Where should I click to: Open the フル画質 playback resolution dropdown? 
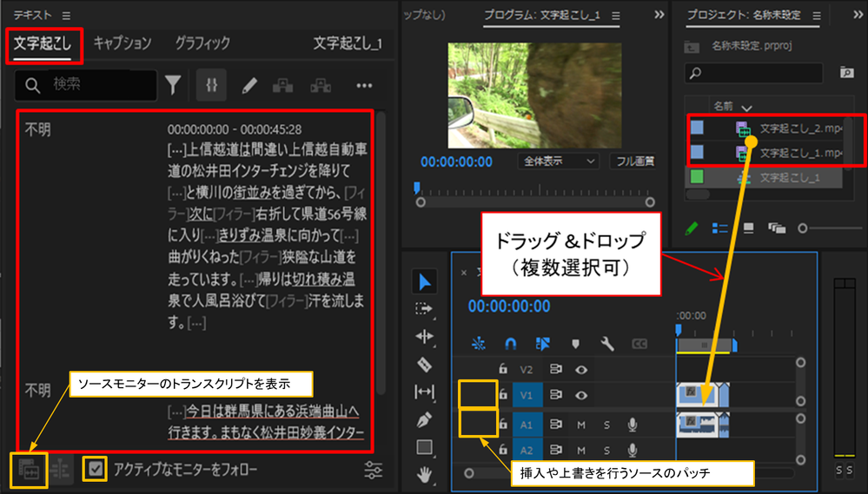tap(633, 161)
